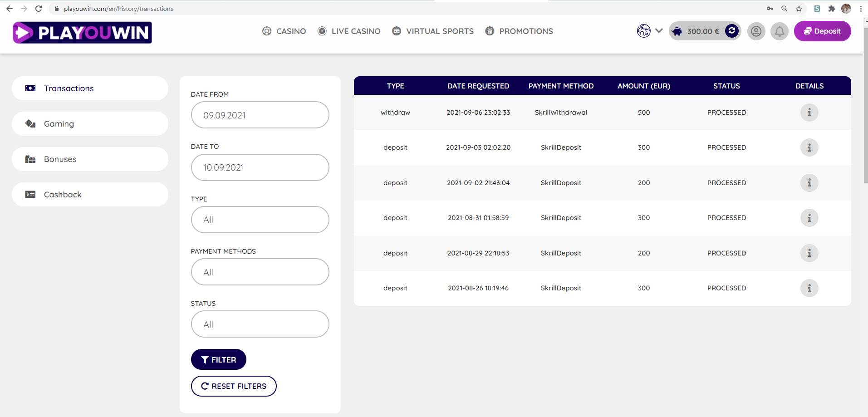The height and width of the screenshot is (417, 868).
Task: Click the 2021-09-06 23:02:33 date cell
Action: coord(478,113)
